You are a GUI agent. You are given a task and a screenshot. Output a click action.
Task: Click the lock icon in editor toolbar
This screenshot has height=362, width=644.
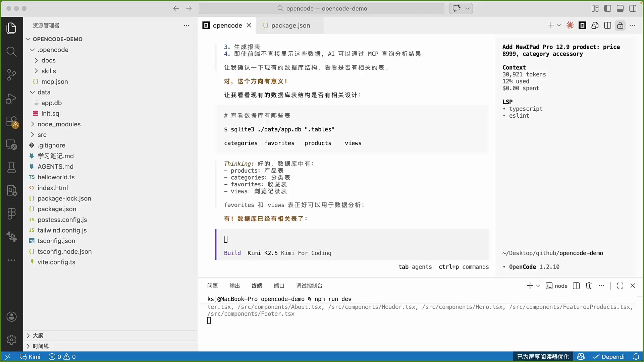pyautogui.click(x=620, y=25)
